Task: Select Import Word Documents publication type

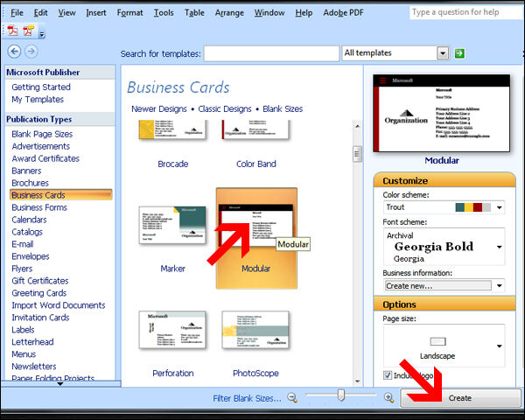Action: click(59, 305)
